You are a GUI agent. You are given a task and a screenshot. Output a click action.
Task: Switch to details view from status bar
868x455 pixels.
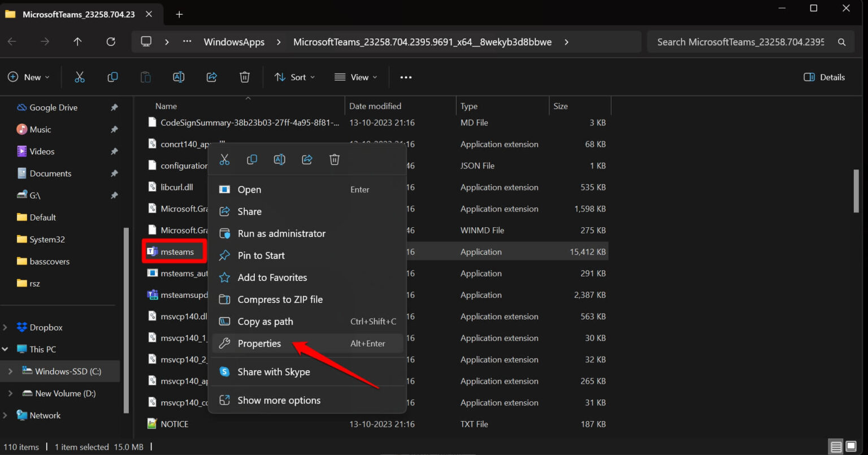tap(836, 447)
